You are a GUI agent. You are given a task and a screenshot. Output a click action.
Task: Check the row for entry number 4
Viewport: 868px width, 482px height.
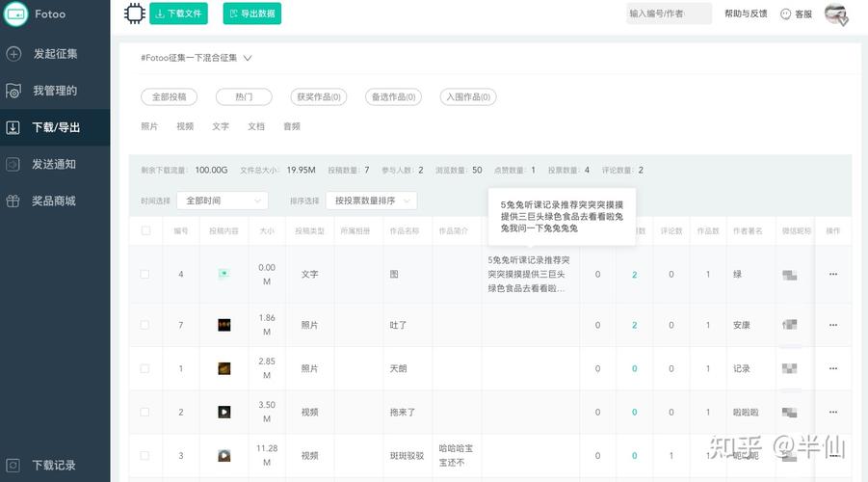pos(145,275)
